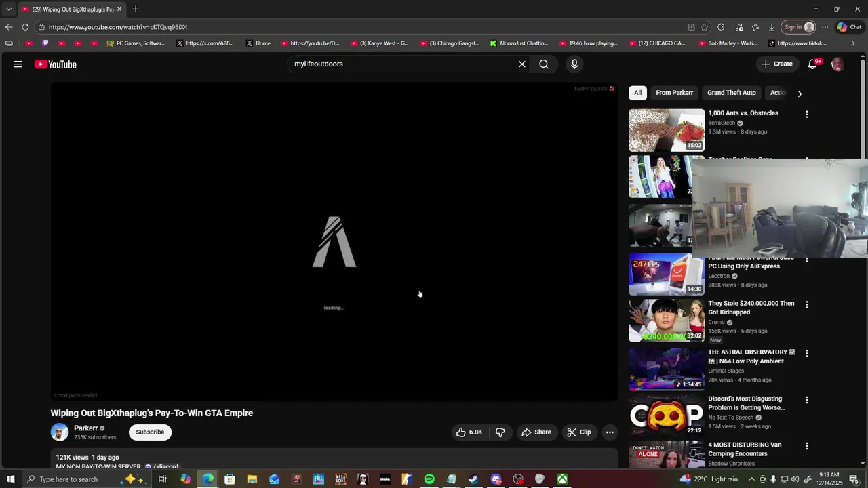Refresh the page in the browser
The height and width of the screenshot is (488, 868).
click(25, 27)
